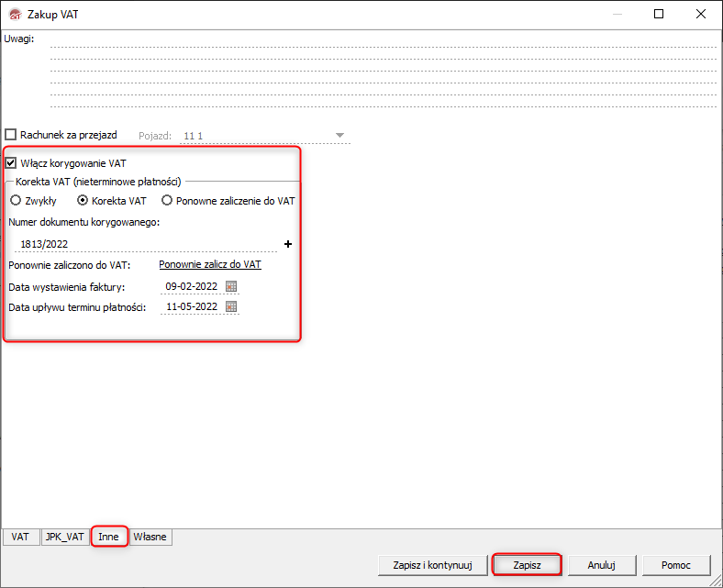Click the Zapisz button

(x=527, y=565)
